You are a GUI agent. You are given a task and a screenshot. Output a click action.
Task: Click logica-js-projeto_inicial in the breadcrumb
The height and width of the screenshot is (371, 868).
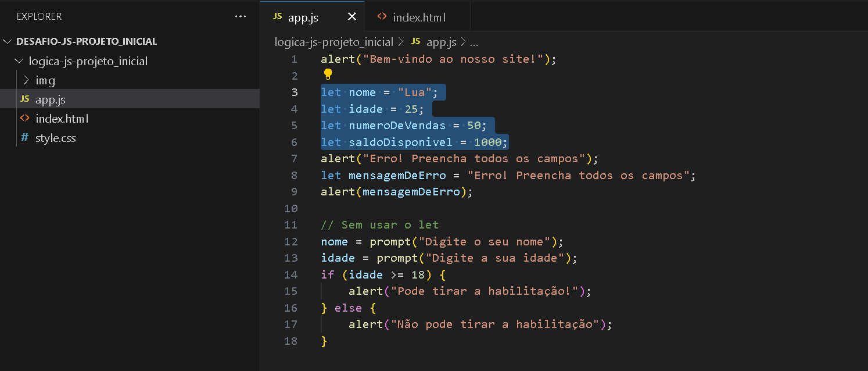coord(334,42)
